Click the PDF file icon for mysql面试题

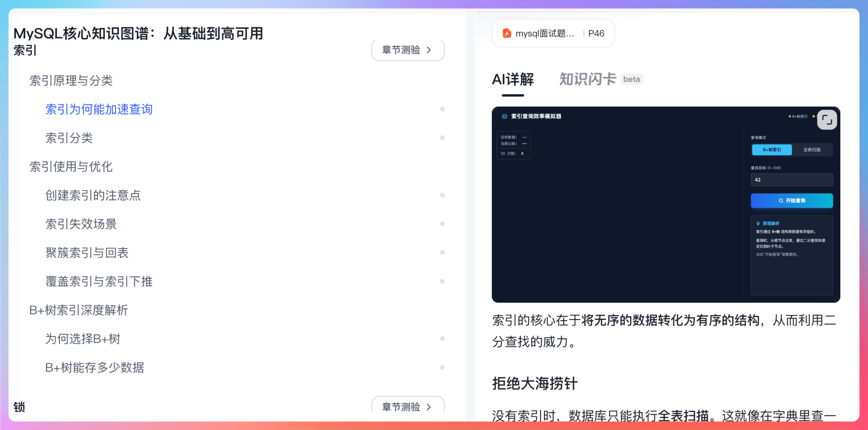(x=507, y=33)
